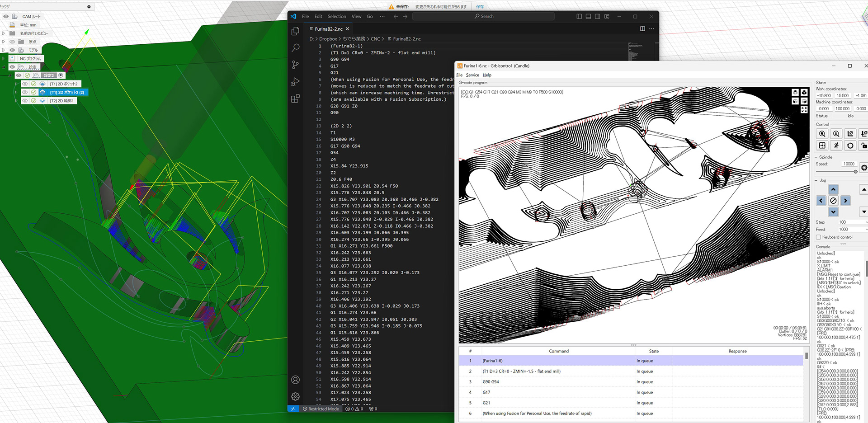
Task: Collapse the 設定2 setup node
Action: point(10,75)
